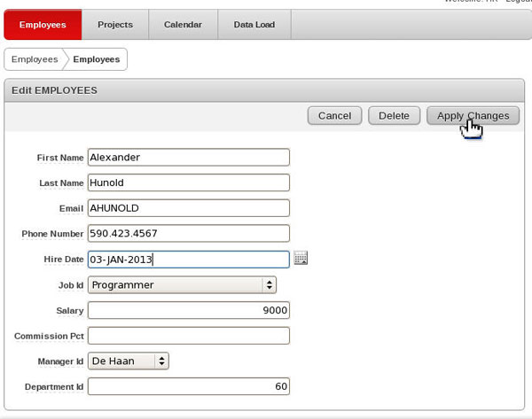
Task: Select the Department Id field
Action: click(189, 386)
